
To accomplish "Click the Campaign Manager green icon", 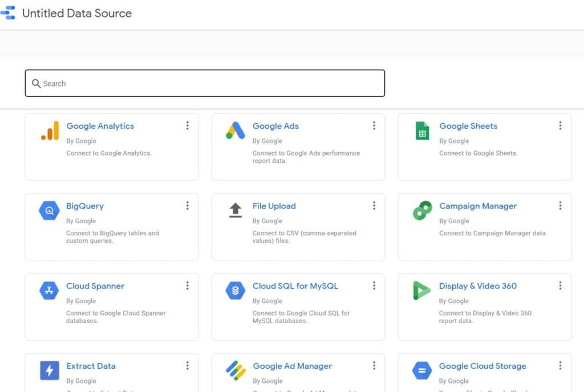I will tap(423, 210).
